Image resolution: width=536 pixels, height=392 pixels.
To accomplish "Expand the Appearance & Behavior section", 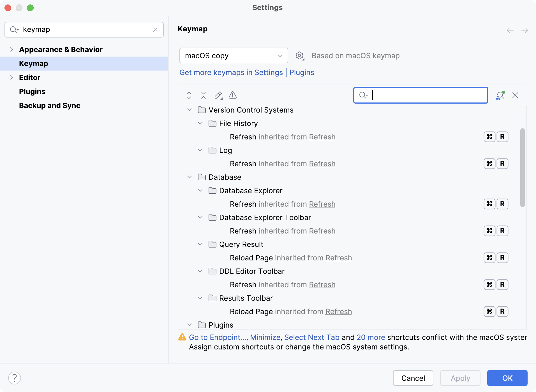I will click(x=11, y=49).
